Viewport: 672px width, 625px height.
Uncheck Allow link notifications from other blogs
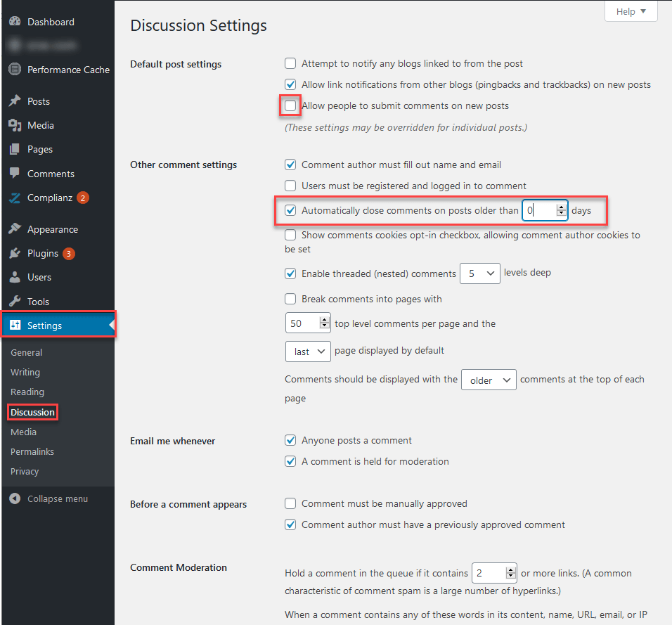coord(290,84)
